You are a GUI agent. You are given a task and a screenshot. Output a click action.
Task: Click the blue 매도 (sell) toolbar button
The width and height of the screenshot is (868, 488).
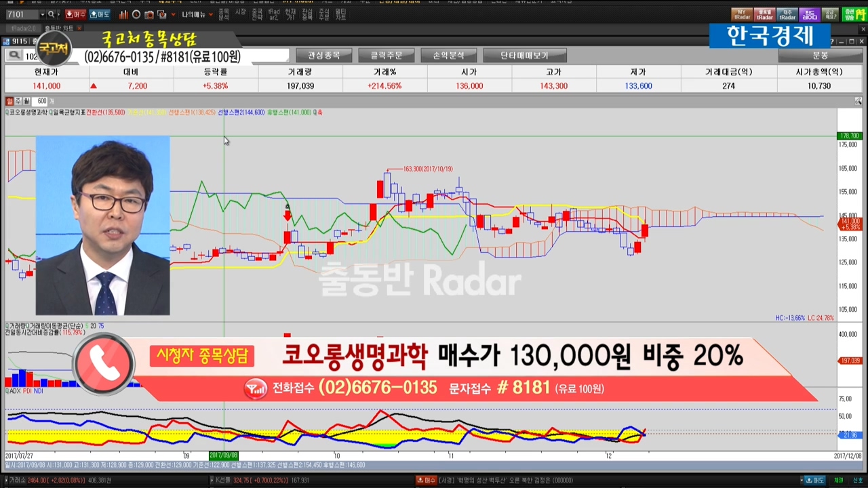(x=100, y=14)
